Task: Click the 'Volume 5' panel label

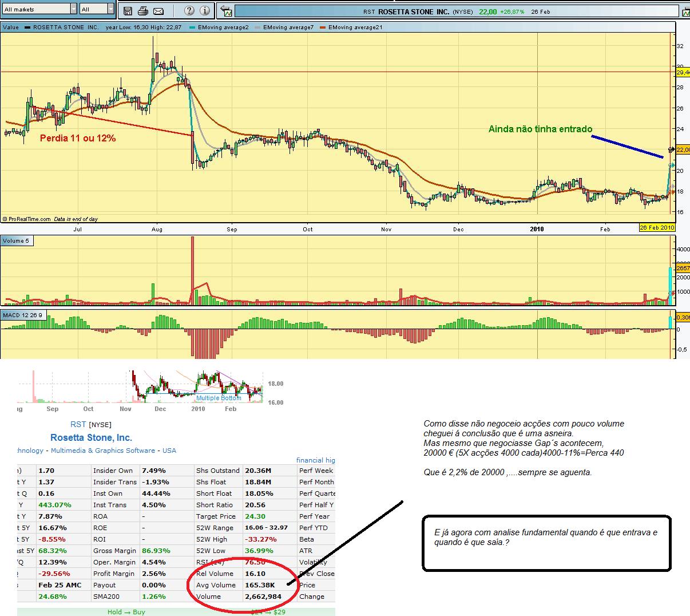Action: pos(16,240)
